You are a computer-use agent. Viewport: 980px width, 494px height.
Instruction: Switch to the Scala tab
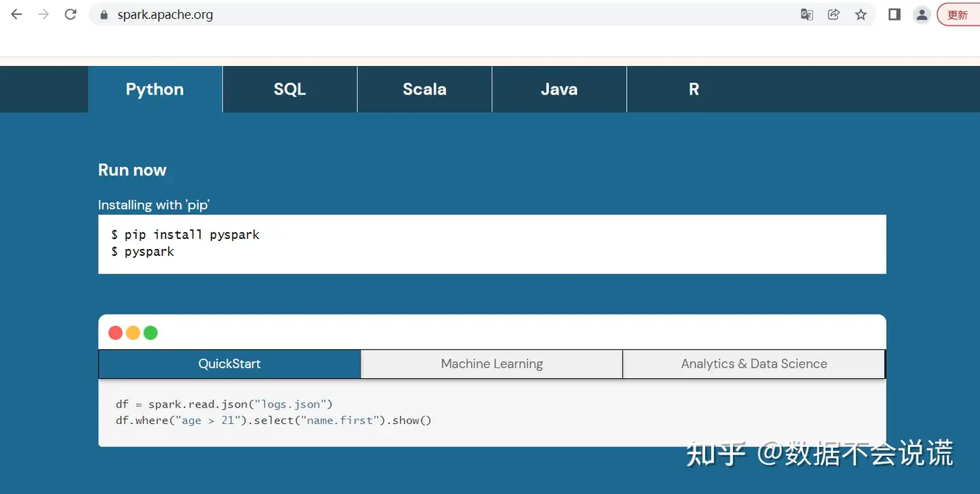tap(425, 89)
